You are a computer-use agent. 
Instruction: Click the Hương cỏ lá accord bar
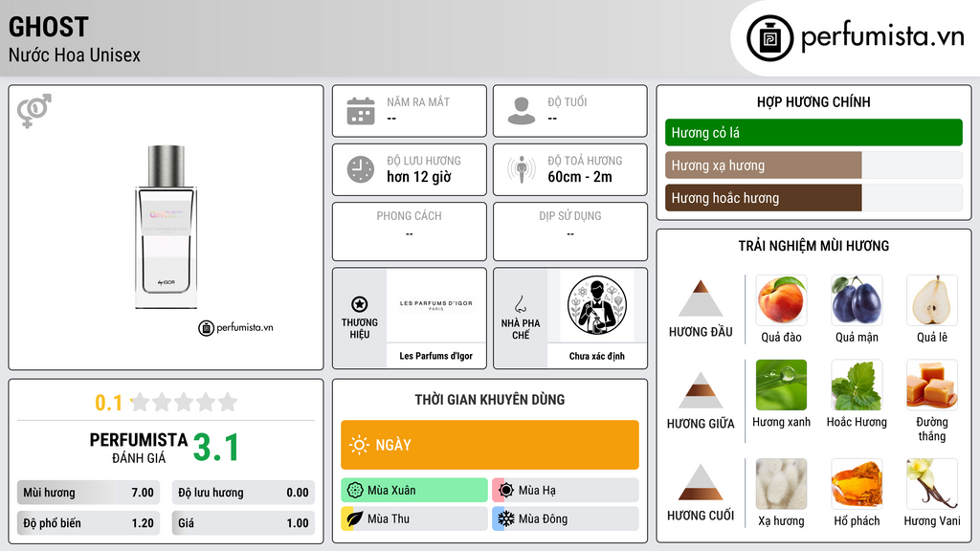813,132
